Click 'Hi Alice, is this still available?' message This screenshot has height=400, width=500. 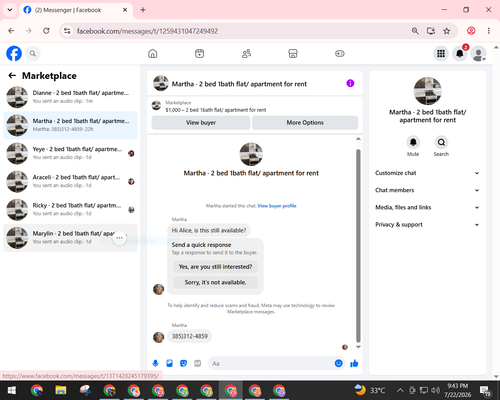209,230
